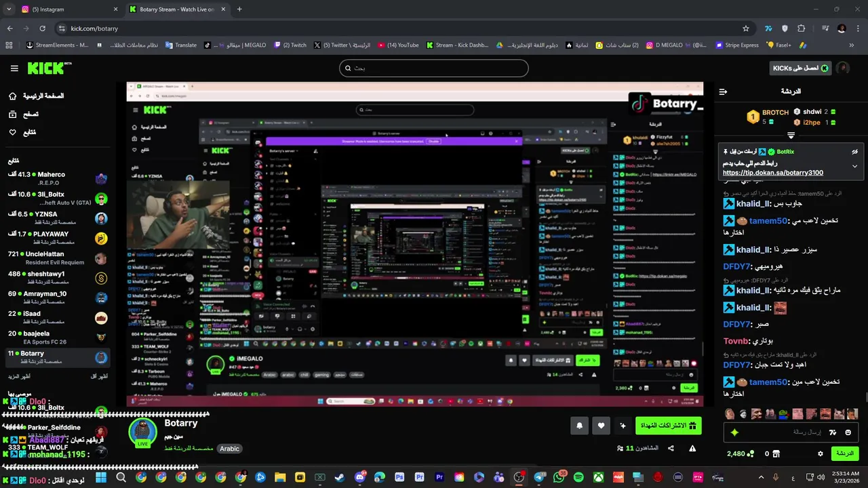Image resolution: width=868 pixels, height=488 pixels.
Task: Open the tab search dropdown
Action: pos(9,9)
